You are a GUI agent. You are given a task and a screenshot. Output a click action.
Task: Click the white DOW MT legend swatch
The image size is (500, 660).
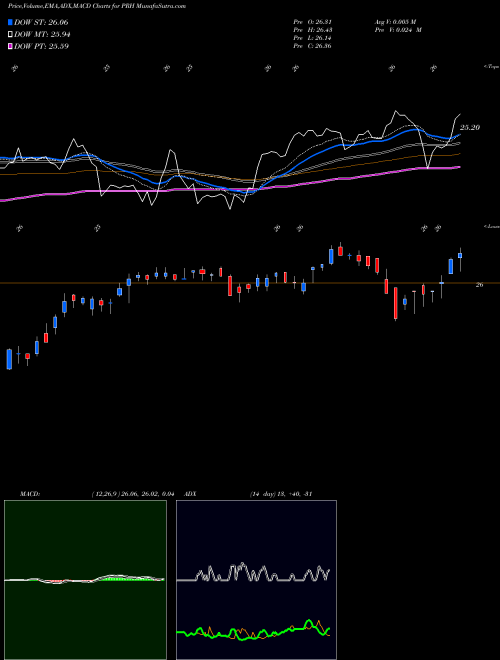point(10,35)
